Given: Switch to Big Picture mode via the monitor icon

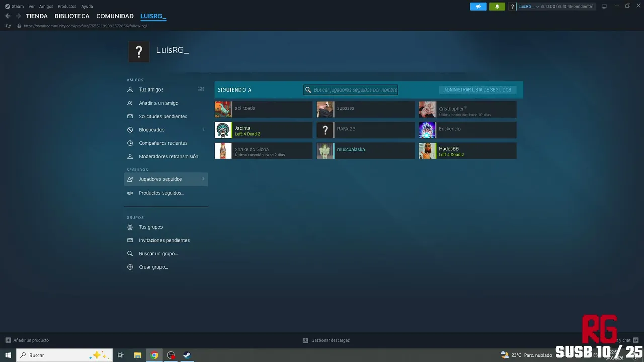Looking at the screenshot, I should [x=604, y=6].
